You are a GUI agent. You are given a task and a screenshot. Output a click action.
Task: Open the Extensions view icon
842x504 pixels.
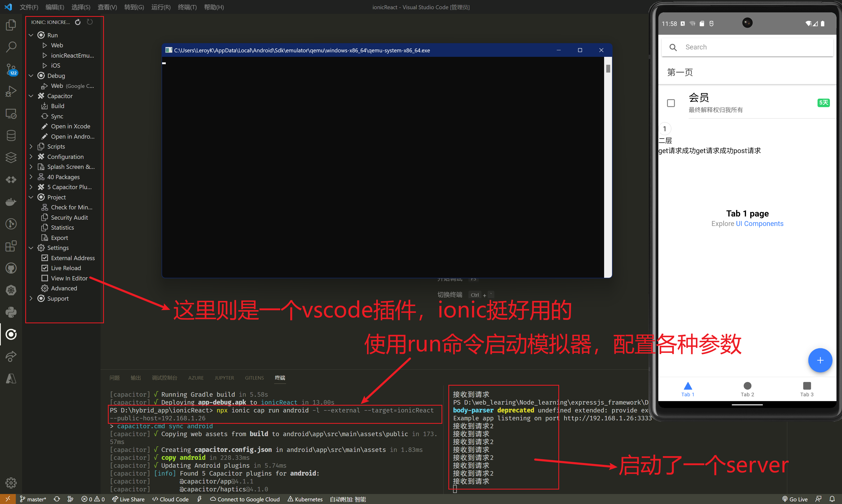[x=11, y=246]
